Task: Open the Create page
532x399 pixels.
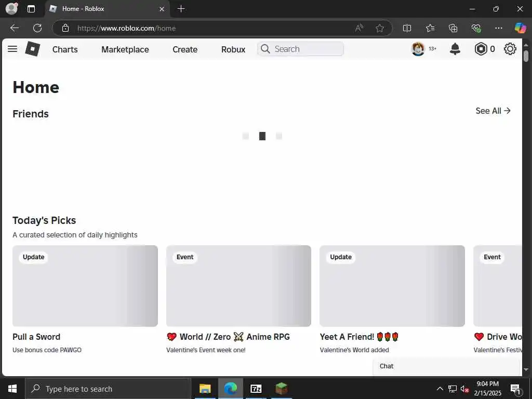Action: pyautogui.click(x=185, y=49)
